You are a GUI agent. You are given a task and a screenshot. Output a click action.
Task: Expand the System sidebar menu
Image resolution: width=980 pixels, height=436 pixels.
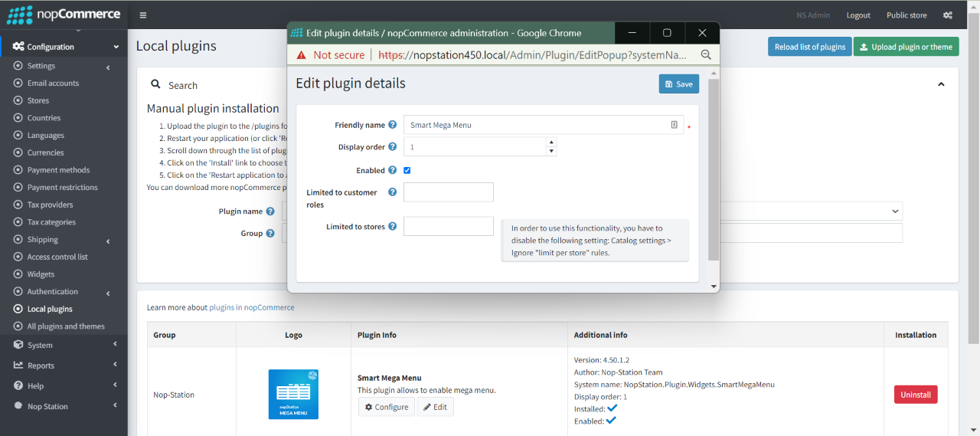115,345
